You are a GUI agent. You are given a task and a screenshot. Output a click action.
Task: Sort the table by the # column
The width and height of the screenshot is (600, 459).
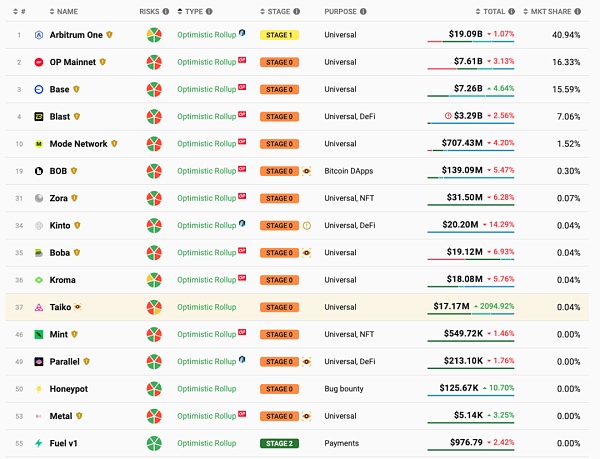tap(20, 11)
